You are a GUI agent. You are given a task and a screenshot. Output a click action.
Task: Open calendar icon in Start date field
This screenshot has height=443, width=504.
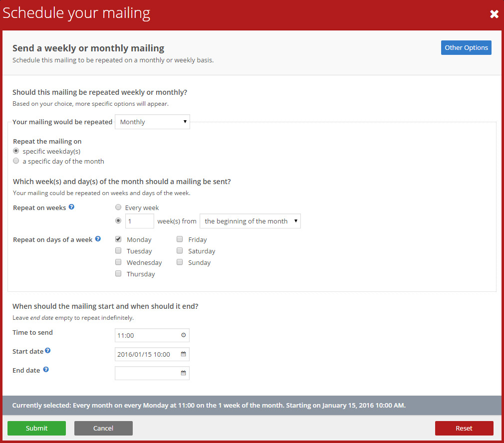click(183, 354)
